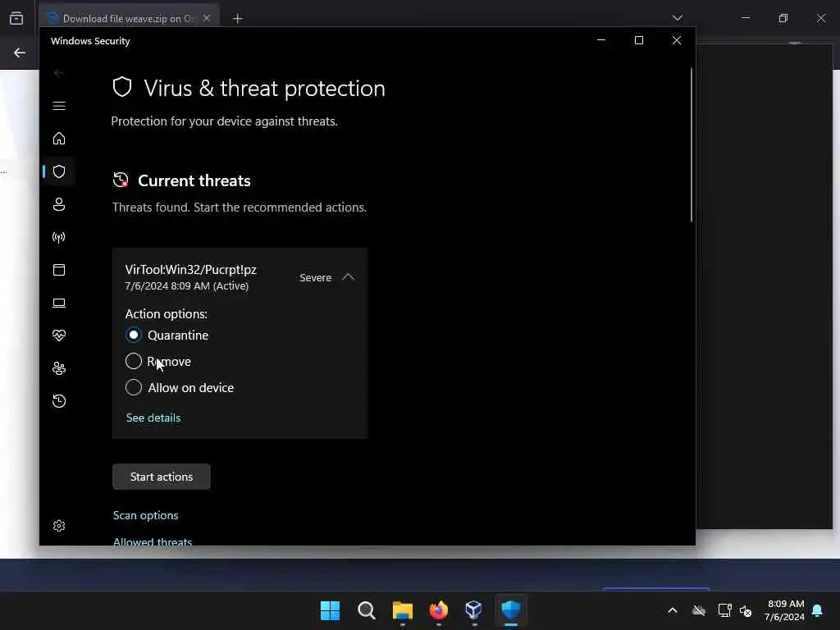Select the Quarantine radio option
Screen dimensions: 840x630
tap(134, 336)
